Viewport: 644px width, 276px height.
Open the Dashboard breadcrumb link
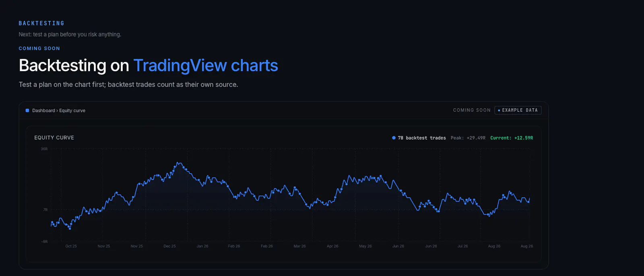[x=43, y=111]
